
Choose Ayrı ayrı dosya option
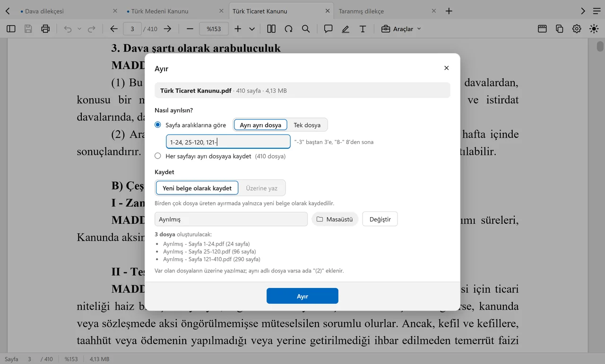tap(260, 125)
